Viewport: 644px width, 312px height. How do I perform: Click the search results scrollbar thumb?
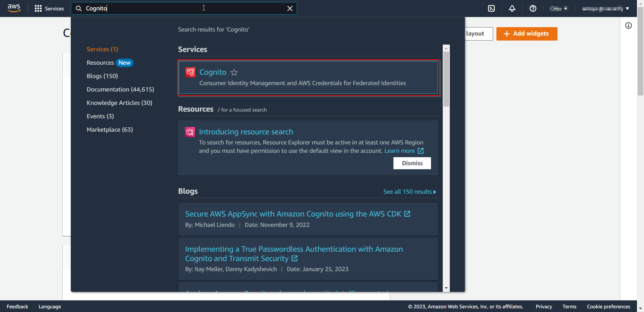[x=446, y=79]
